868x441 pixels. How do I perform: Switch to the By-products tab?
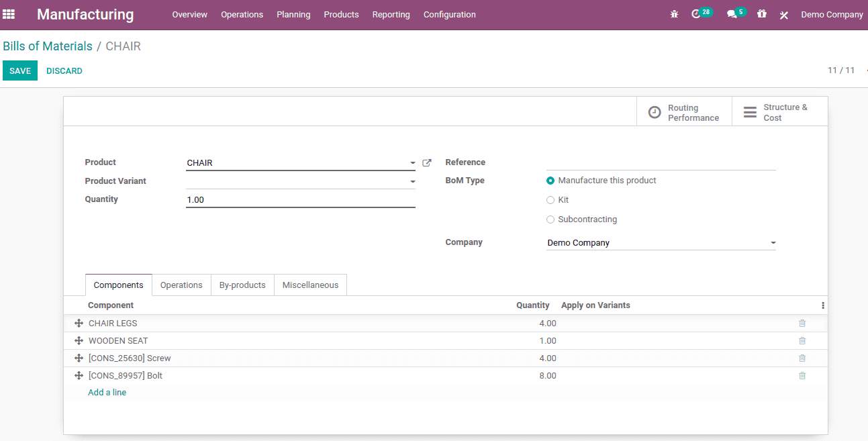[242, 285]
